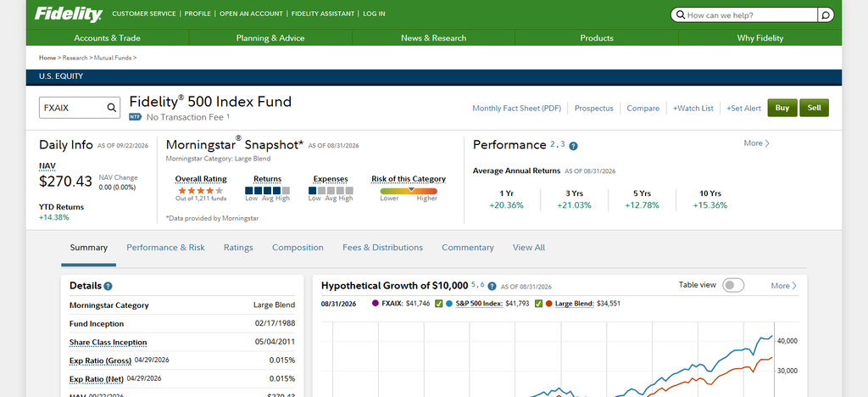The height and width of the screenshot is (397, 868).
Task: Switch to the Ratings tab
Action: point(238,248)
